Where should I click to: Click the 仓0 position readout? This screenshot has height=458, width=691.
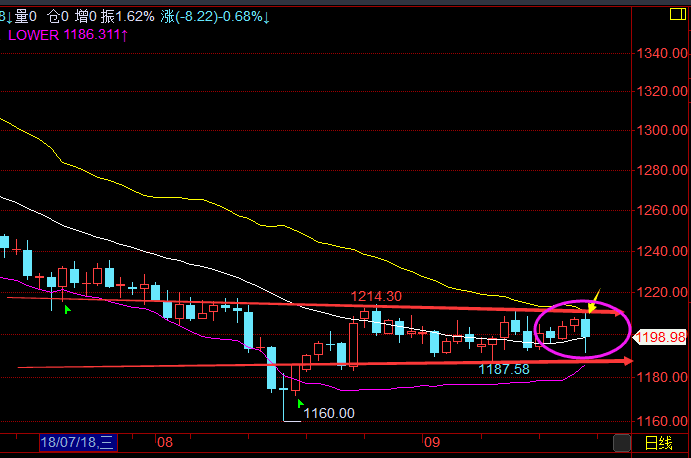click(58, 17)
